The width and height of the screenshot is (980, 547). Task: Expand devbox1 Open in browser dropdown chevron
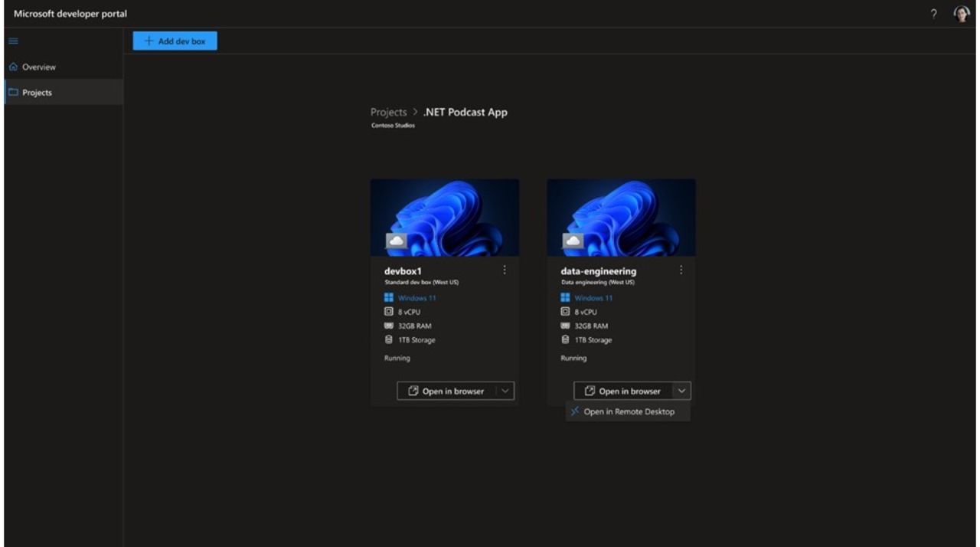pos(507,391)
